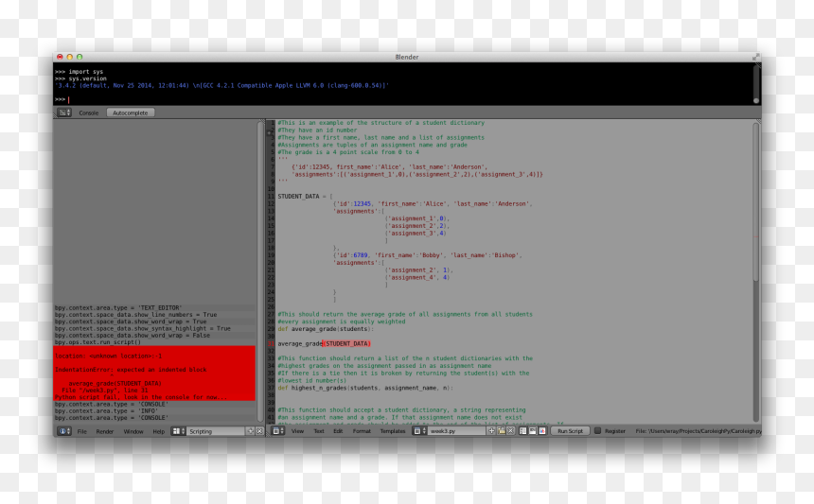814x504 pixels.
Task: Click the Run Script button
Action: [570, 431]
